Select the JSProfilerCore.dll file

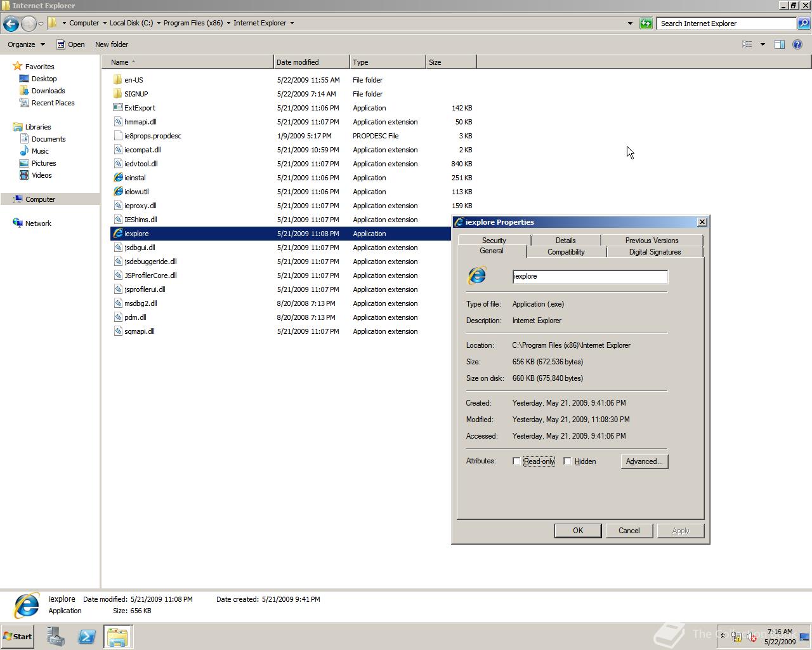click(150, 275)
